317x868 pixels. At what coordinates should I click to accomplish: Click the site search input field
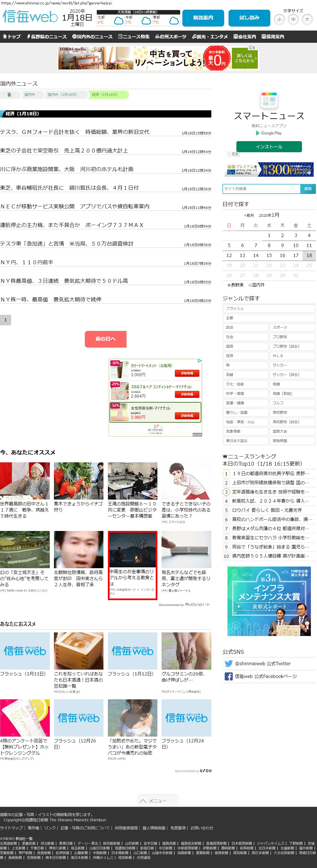[x=261, y=189]
